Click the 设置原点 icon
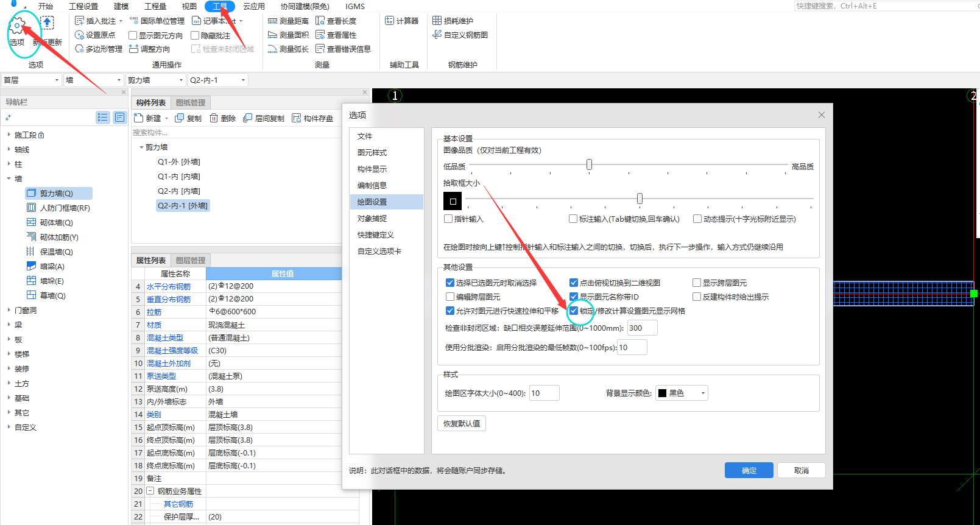980x525 pixels. 79,35
